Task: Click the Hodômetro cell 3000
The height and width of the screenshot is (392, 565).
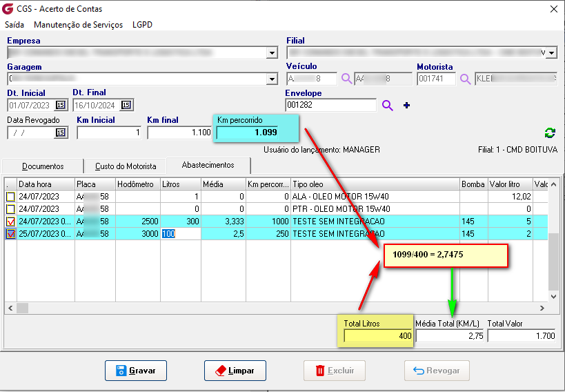Action: [138, 234]
